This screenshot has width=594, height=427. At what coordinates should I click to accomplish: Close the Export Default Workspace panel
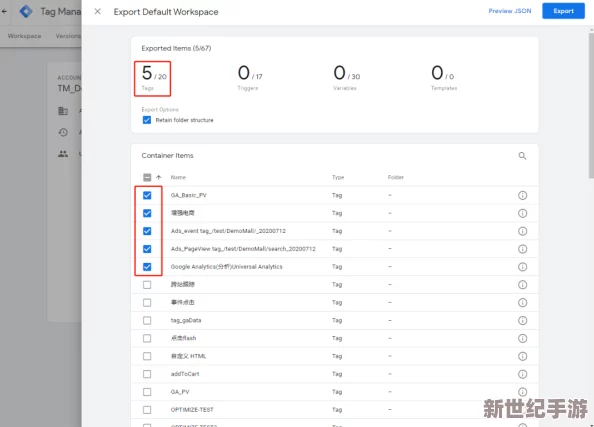tap(97, 11)
